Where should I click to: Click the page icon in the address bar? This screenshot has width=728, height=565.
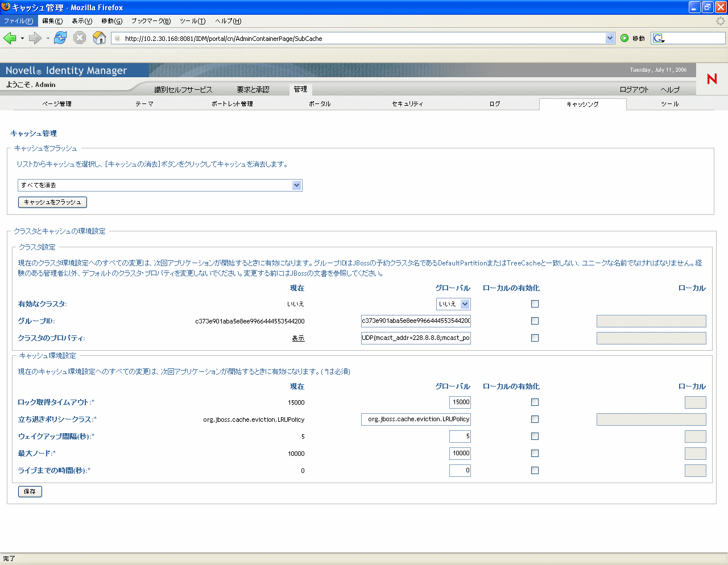(x=118, y=39)
